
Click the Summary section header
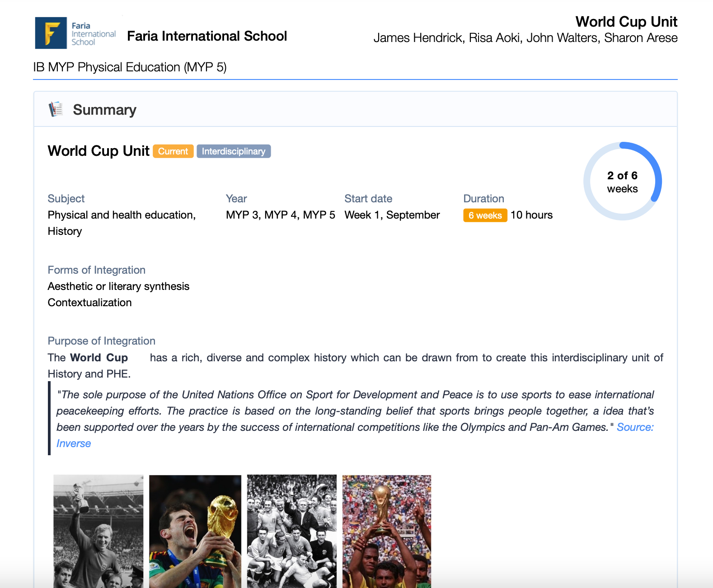104,110
